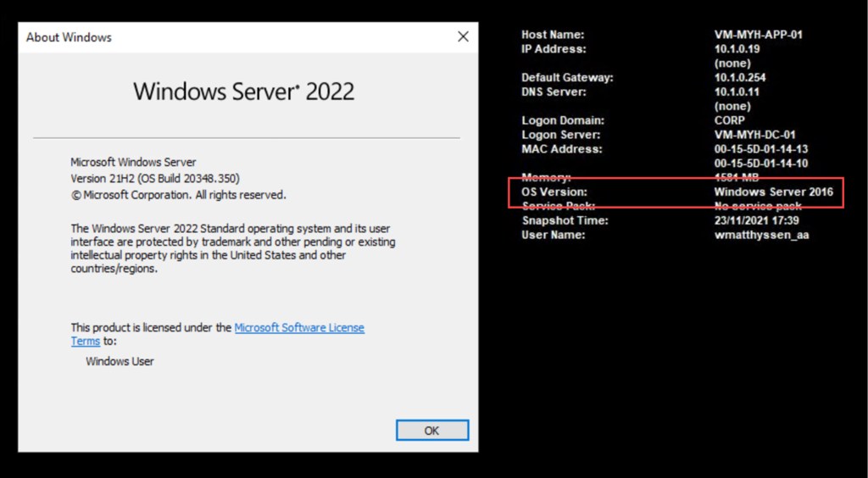Click the Windows User licensee name
Image resolution: width=868 pixels, height=478 pixels.
[120, 361]
